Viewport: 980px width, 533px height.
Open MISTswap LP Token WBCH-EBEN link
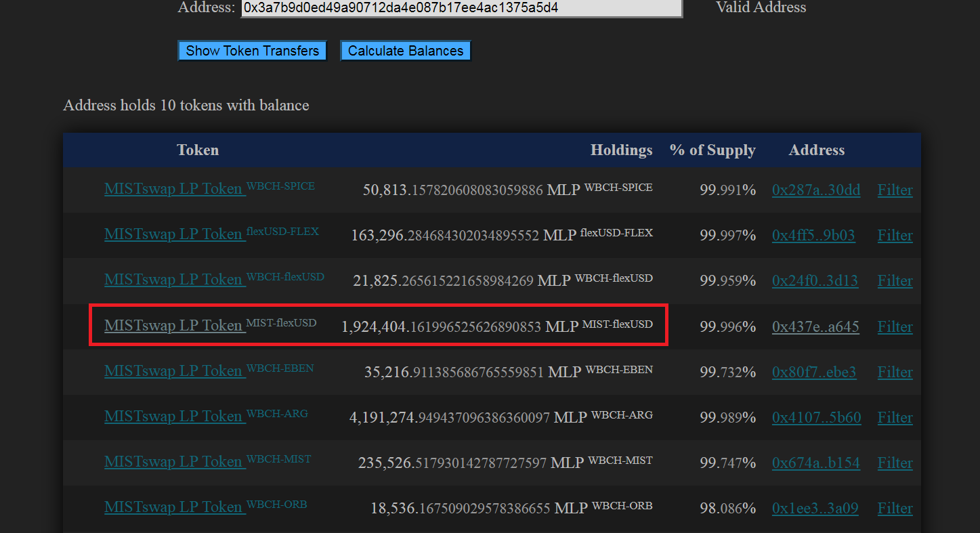pyautogui.click(x=209, y=370)
